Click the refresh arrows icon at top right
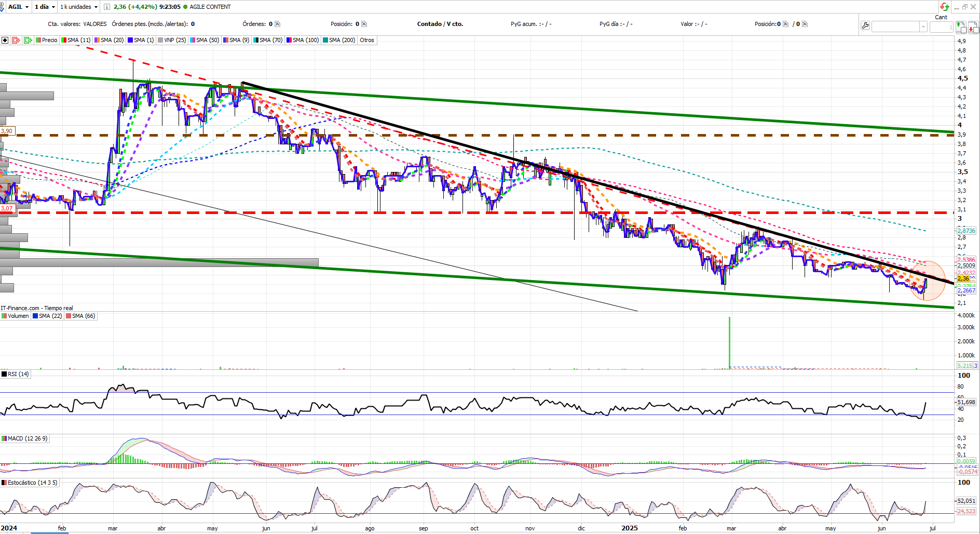 pyautogui.click(x=944, y=7)
